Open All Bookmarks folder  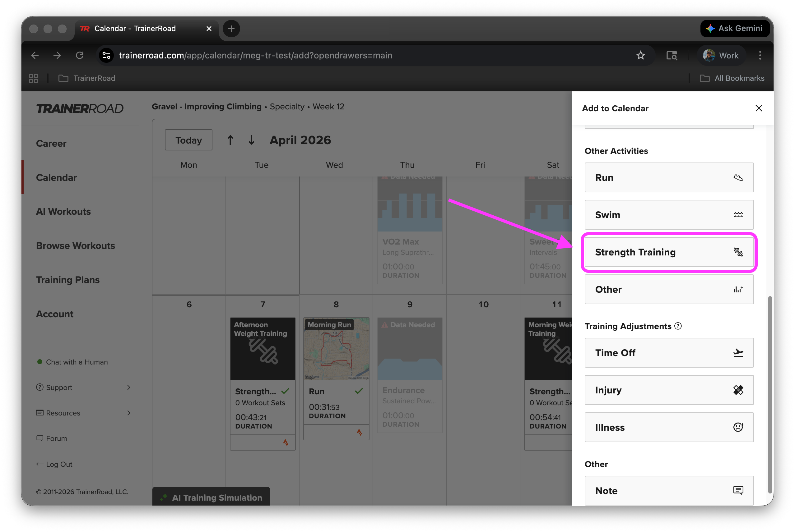coord(732,78)
